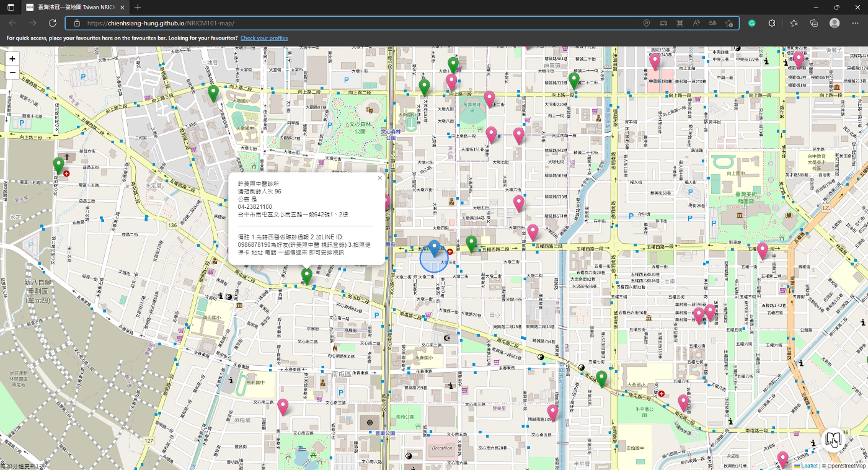Zoom in the map with plus button
The image size is (868, 470).
tap(12, 58)
